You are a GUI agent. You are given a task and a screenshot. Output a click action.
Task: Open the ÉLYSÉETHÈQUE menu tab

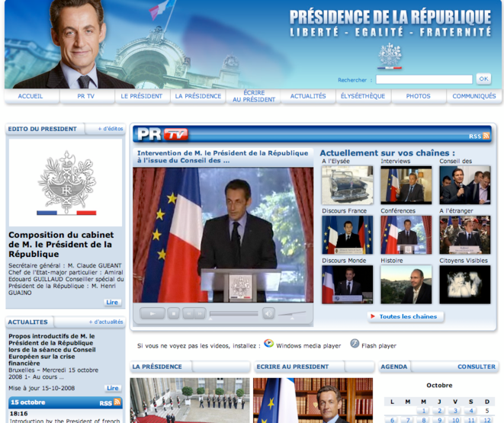tap(363, 96)
